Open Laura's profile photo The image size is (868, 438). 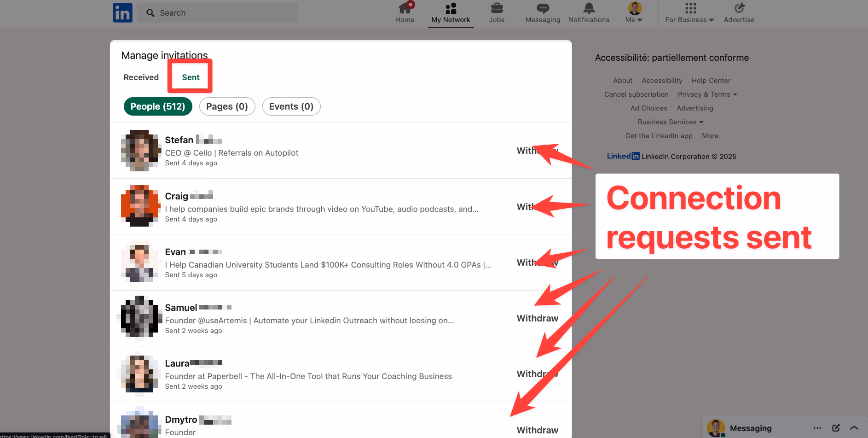coord(139,374)
